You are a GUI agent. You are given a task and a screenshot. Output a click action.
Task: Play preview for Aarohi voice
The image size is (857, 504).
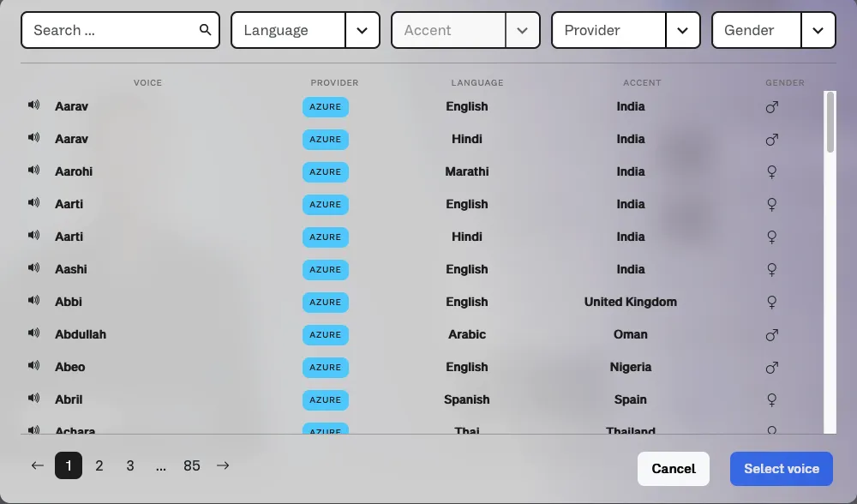tap(34, 170)
